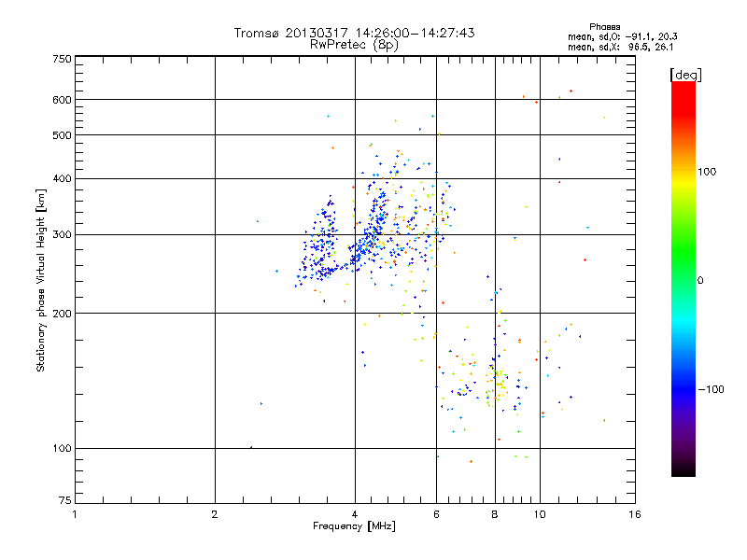Click the y-axis '200' tick label
The height and width of the screenshot is (560, 747).
62,314
